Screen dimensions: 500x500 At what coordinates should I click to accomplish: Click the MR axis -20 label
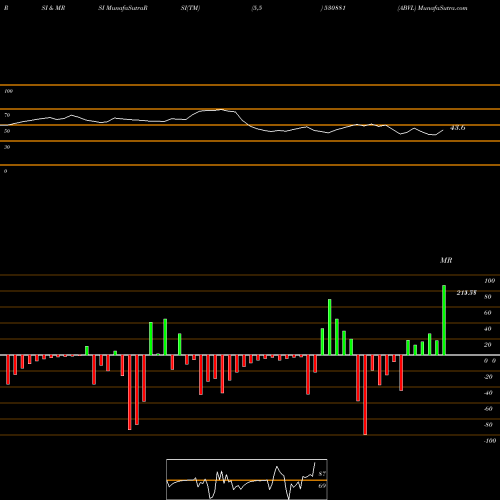click(488, 377)
